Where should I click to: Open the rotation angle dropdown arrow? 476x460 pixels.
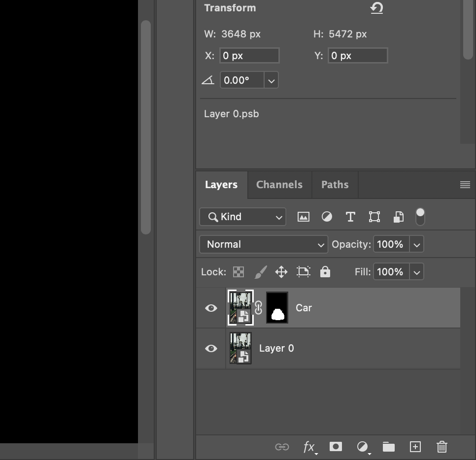point(272,80)
